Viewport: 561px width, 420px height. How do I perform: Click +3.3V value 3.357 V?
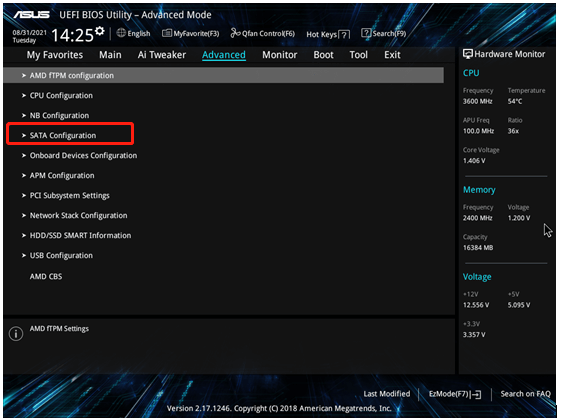click(474, 335)
